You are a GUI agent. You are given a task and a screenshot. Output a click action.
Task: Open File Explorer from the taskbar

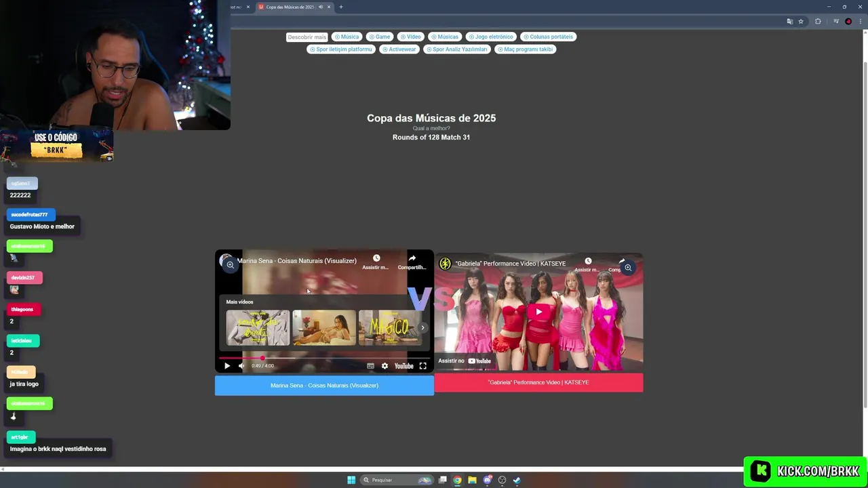tap(472, 480)
